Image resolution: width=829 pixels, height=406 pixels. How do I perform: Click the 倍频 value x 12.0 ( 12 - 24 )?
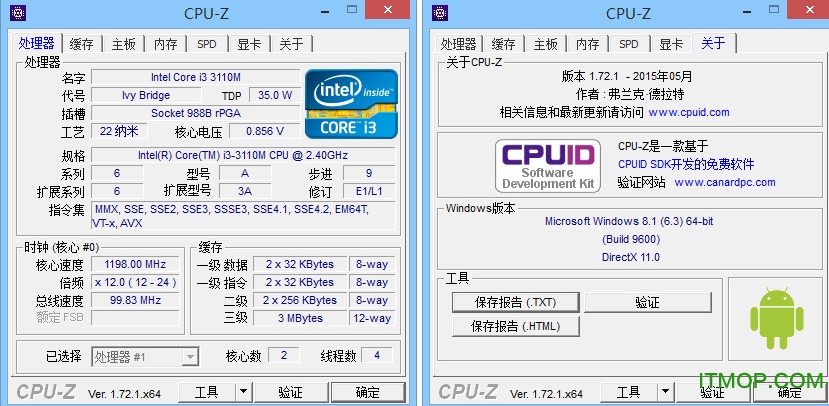coord(135,282)
